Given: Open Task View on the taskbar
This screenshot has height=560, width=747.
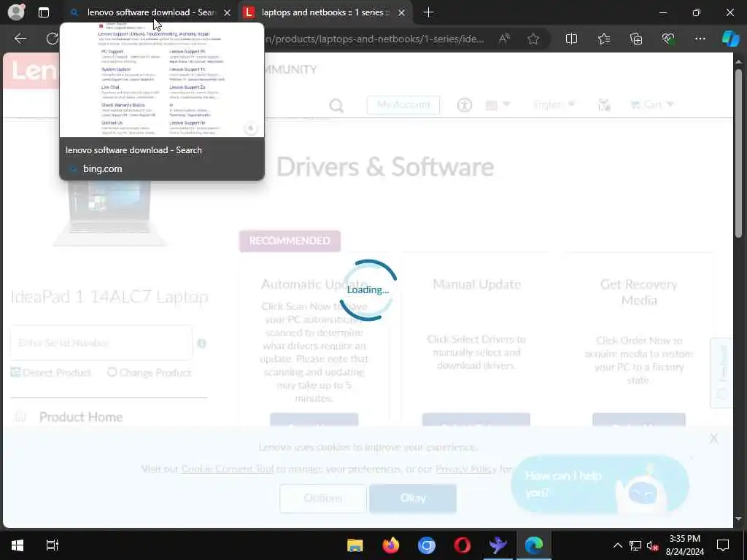Looking at the screenshot, I should (x=52, y=545).
